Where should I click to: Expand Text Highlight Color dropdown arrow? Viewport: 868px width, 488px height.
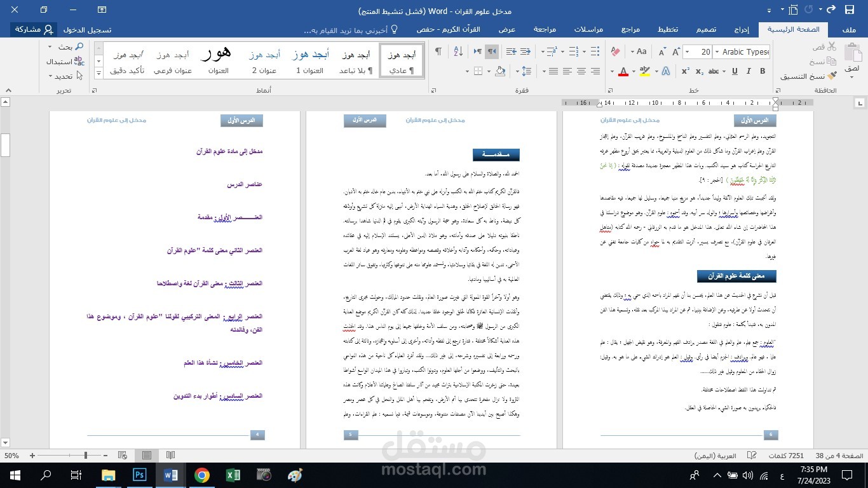634,71
